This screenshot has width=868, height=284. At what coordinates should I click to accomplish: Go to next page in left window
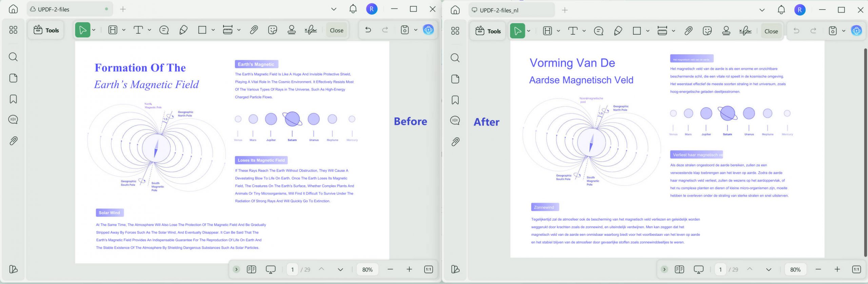click(340, 269)
